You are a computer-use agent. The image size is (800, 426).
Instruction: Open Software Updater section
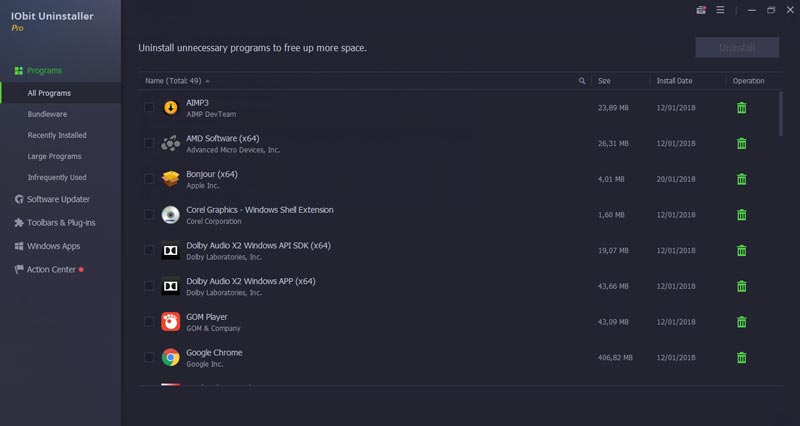(x=60, y=199)
